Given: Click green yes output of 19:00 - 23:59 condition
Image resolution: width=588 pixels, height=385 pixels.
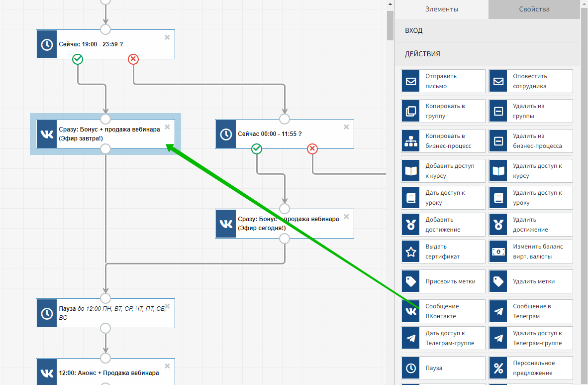Looking at the screenshot, I should 78,59.
